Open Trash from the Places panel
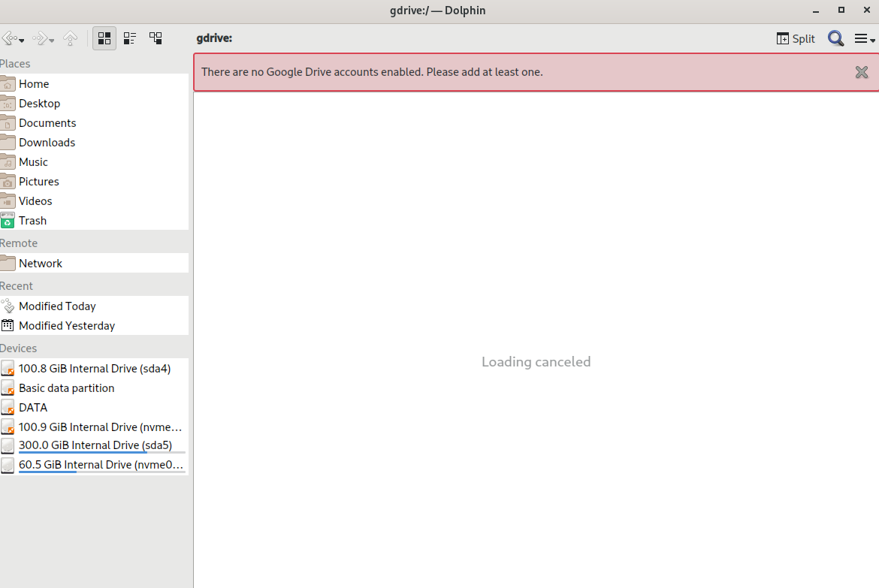The width and height of the screenshot is (879, 588). (32, 220)
